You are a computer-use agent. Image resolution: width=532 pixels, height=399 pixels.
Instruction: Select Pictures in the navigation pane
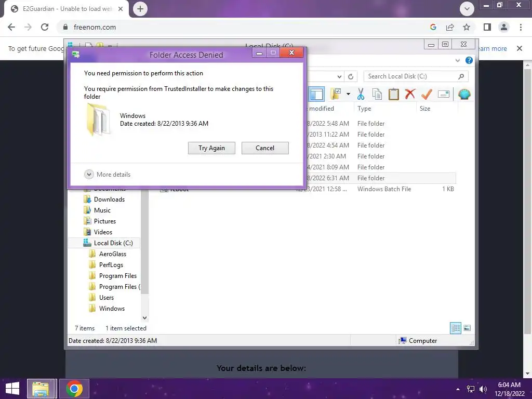105,221
